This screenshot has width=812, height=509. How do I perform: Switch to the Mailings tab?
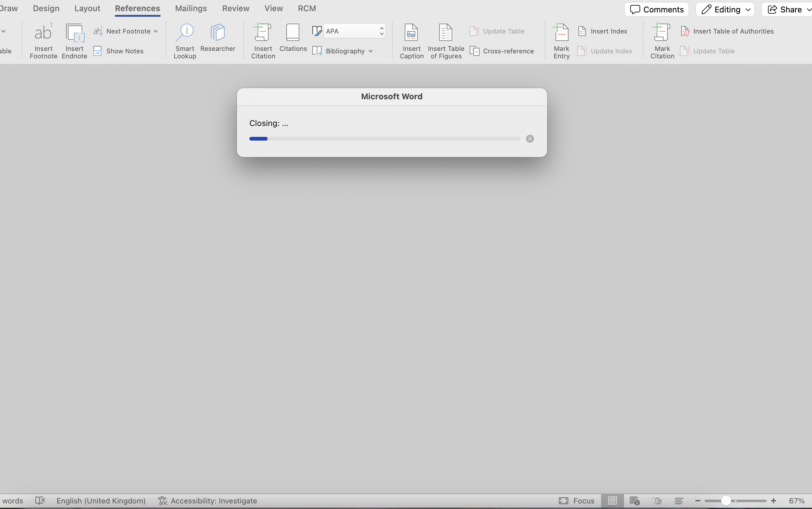[191, 8]
